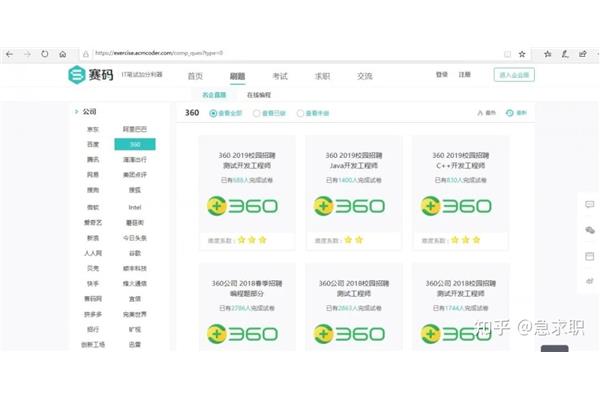Viewport: 600px width, 400px height.
Task: Click the clock icon beside 最新
Action: tap(509, 113)
